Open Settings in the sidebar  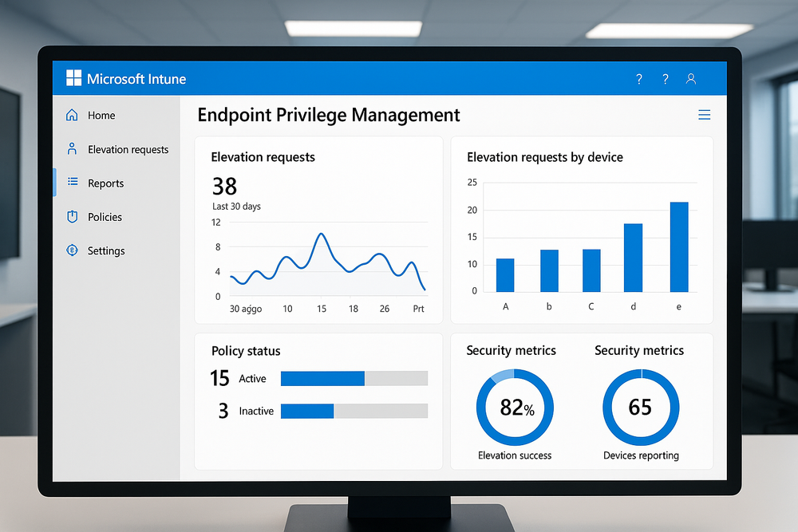[x=106, y=250]
